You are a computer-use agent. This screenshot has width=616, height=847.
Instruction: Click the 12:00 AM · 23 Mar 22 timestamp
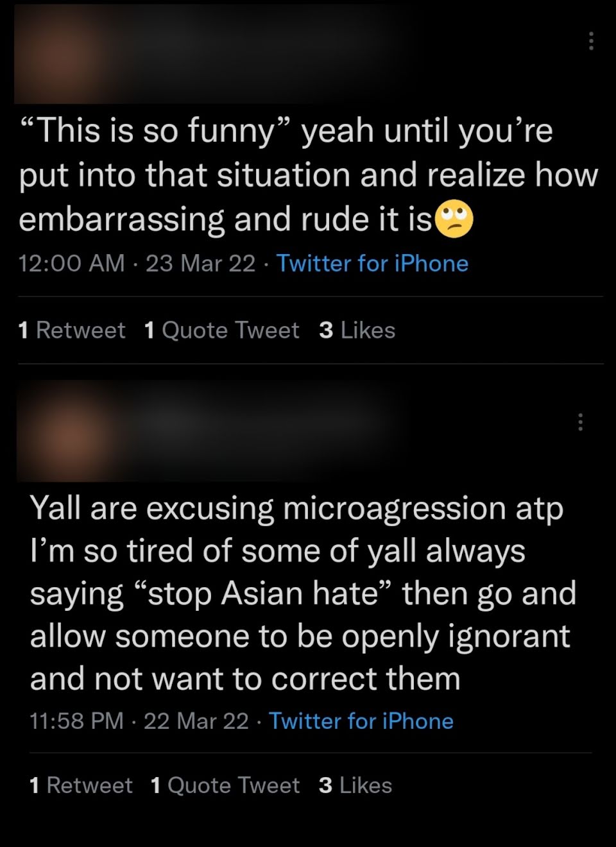(x=137, y=264)
